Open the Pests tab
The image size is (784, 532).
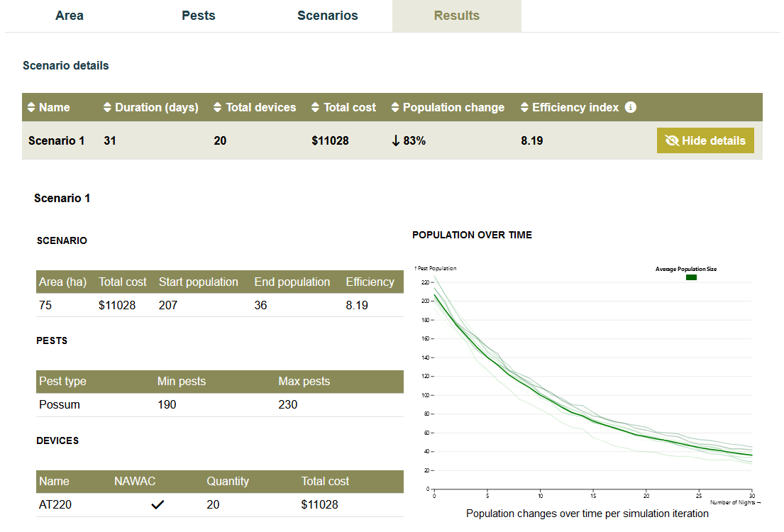click(198, 16)
